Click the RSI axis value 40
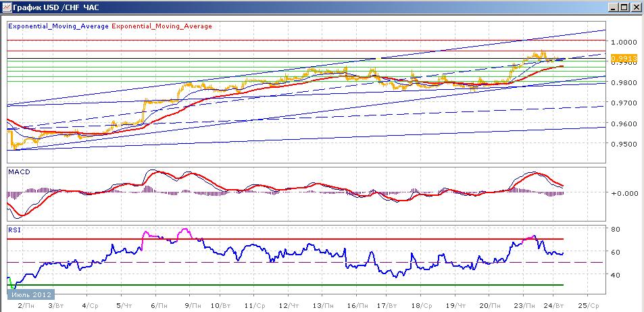644x312 pixels. pos(616,275)
